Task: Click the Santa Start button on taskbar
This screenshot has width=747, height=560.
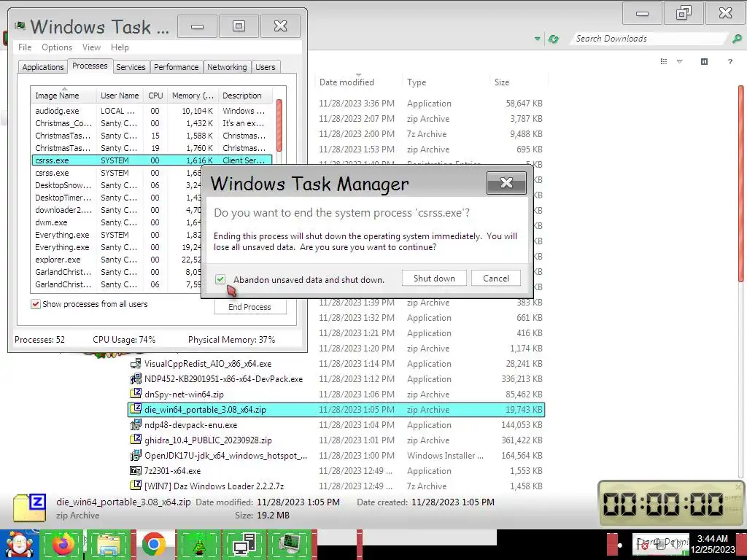Action: coord(19,544)
